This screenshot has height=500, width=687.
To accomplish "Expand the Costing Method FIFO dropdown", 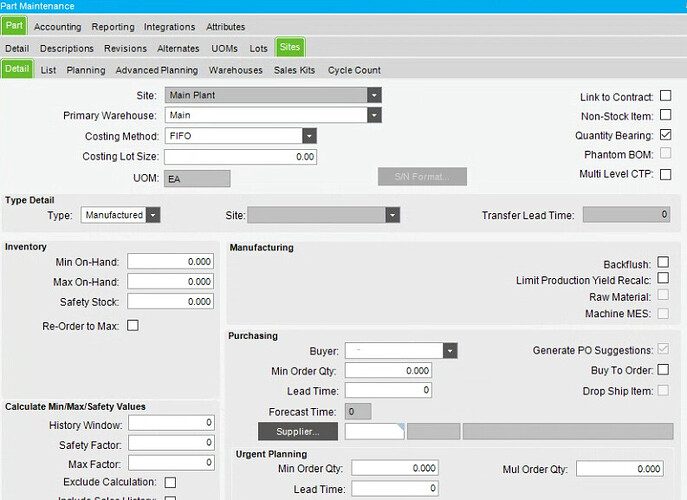I will [309, 136].
